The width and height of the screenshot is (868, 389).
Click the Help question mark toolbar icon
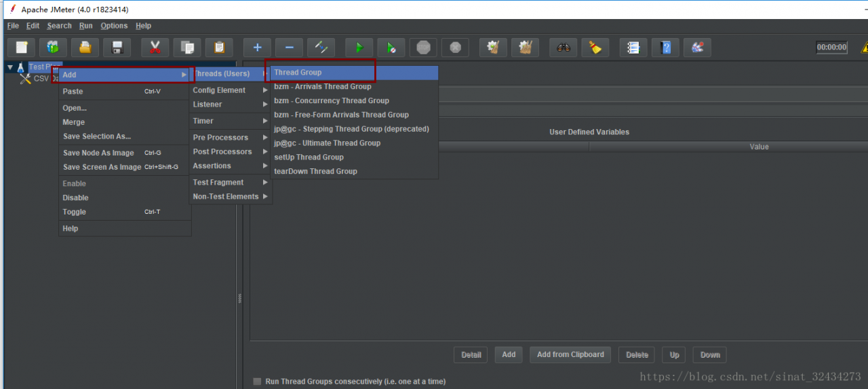click(x=665, y=48)
